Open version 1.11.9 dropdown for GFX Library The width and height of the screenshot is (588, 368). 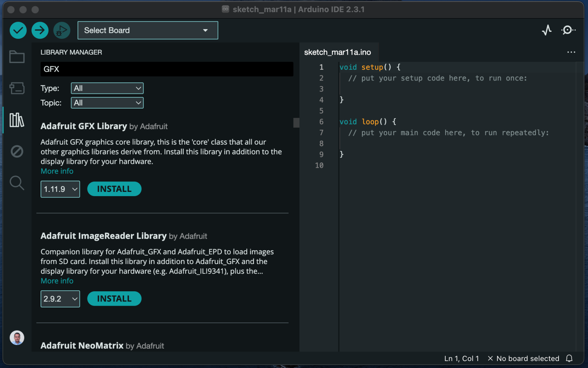[60, 189]
